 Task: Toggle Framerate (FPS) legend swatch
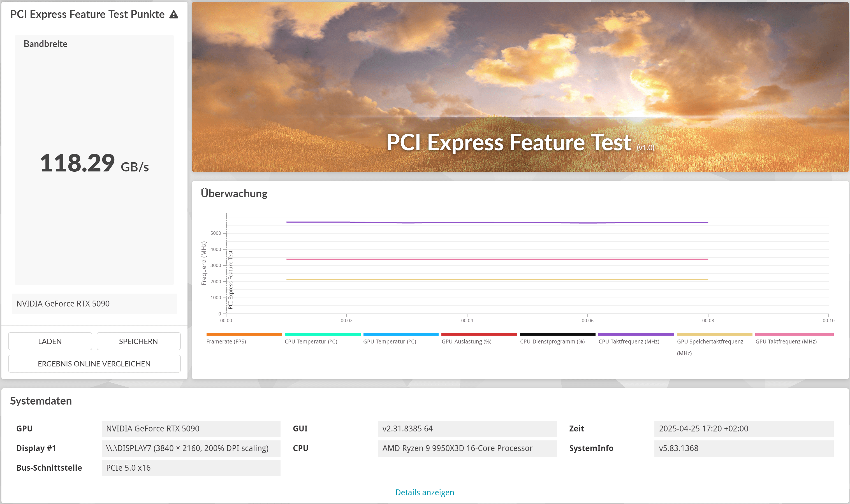[x=244, y=335]
